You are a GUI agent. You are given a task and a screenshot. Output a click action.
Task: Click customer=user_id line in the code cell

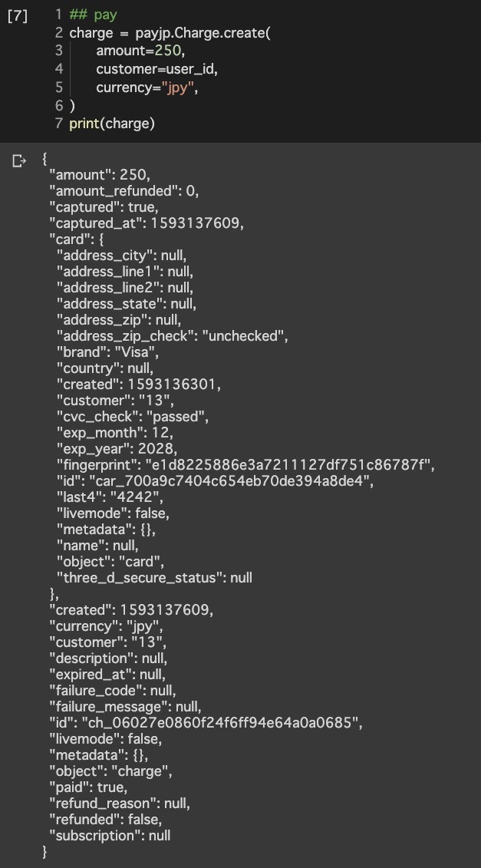pyautogui.click(x=157, y=69)
